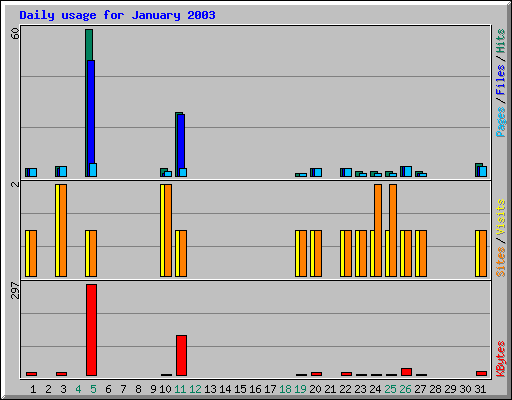Viewport: 512px width, 400px height.
Task: Click the tall red KBytes bar for day 5
Action: (x=91, y=330)
